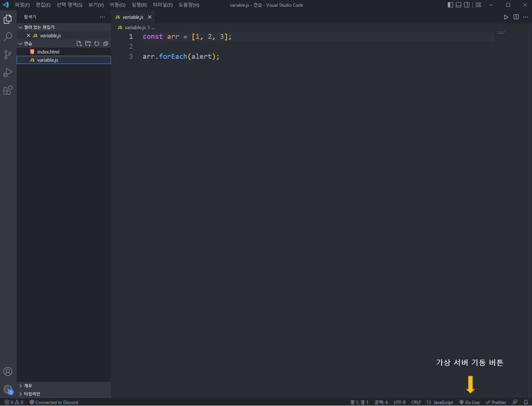
Task: Open the 보기(V) menu
Action: coord(96,5)
